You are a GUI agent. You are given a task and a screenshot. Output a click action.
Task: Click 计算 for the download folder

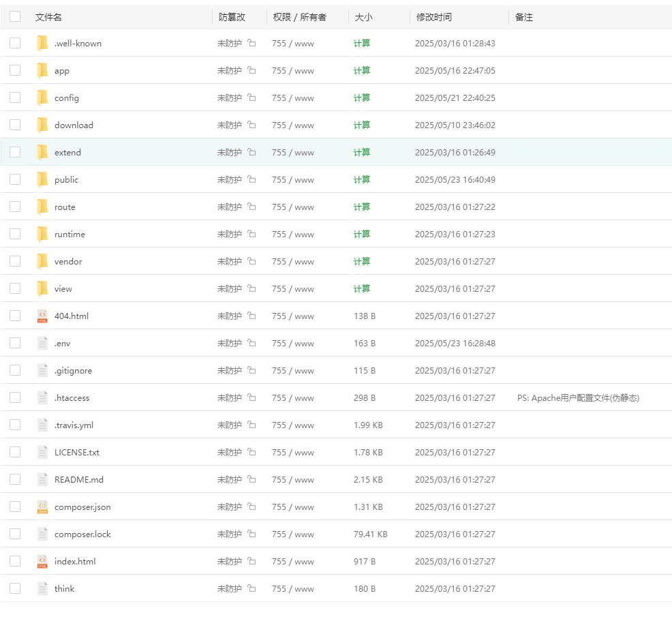[362, 125]
